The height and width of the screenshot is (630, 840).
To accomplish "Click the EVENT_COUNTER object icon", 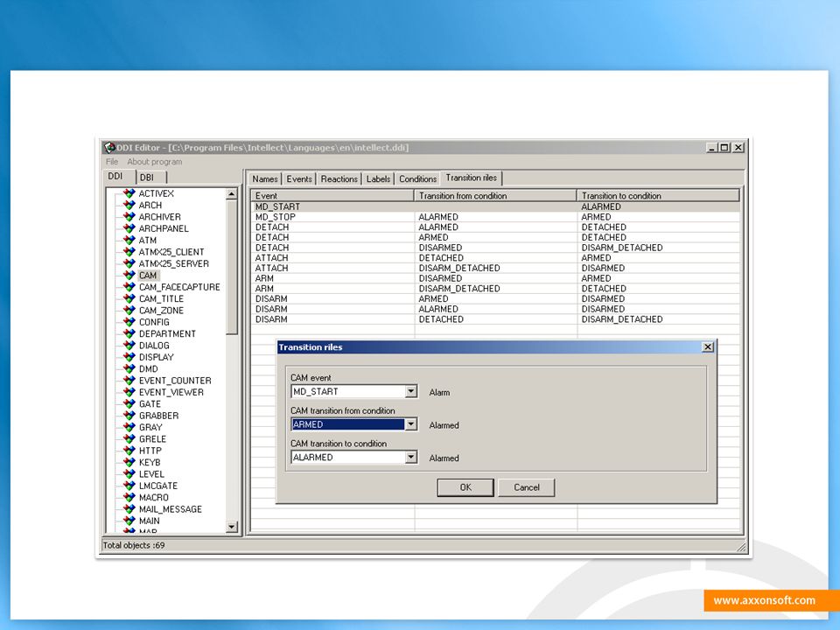I will [129, 381].
